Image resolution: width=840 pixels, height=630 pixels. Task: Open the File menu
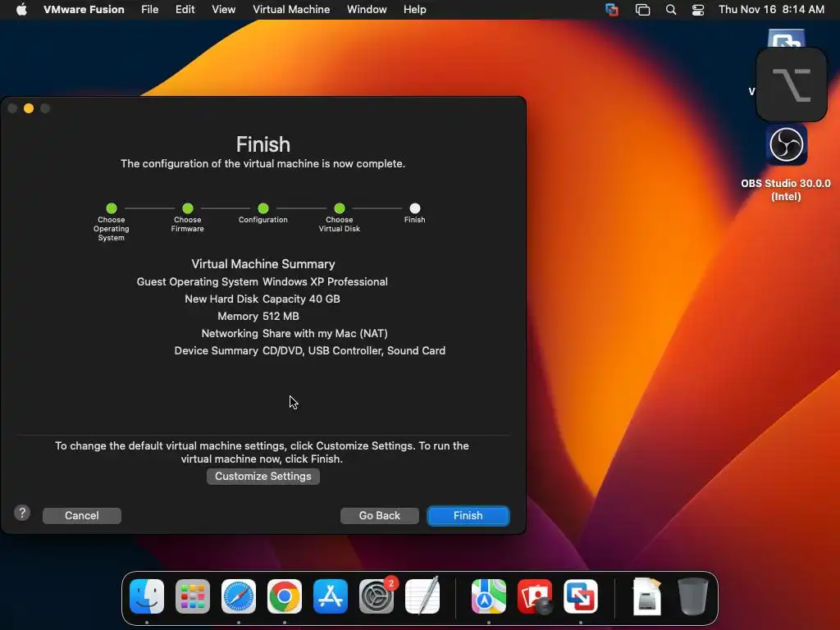149,10
